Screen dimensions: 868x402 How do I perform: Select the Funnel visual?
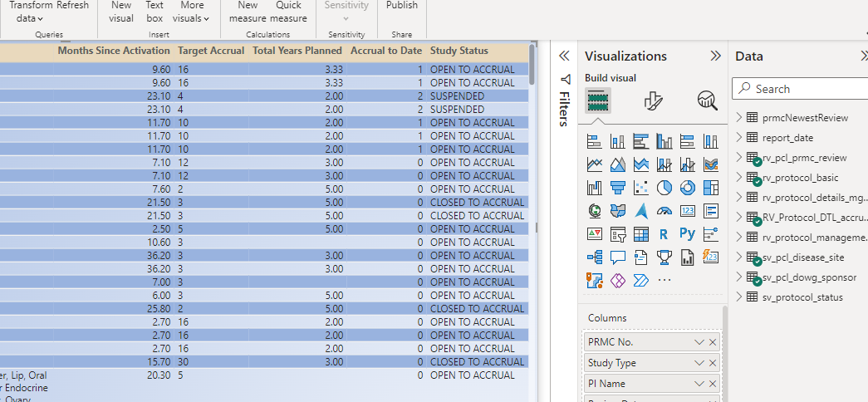pyautogui.click(x=618, y=188)
